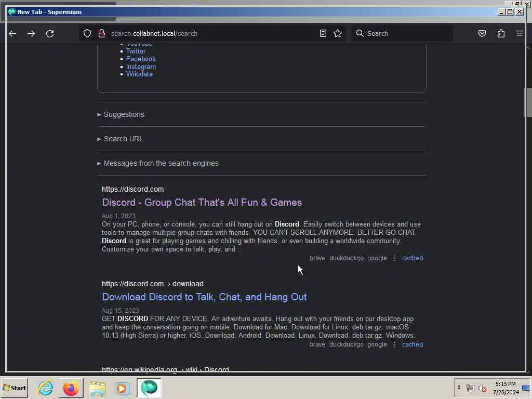Click the vertical scrollbar thumb

528,102
